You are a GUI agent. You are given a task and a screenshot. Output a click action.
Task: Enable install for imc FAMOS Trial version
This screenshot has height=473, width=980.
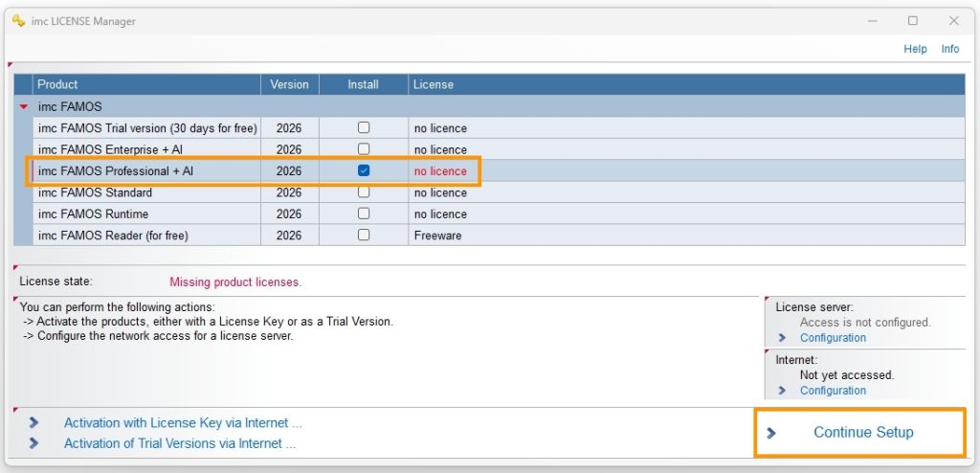click(364, 127)
